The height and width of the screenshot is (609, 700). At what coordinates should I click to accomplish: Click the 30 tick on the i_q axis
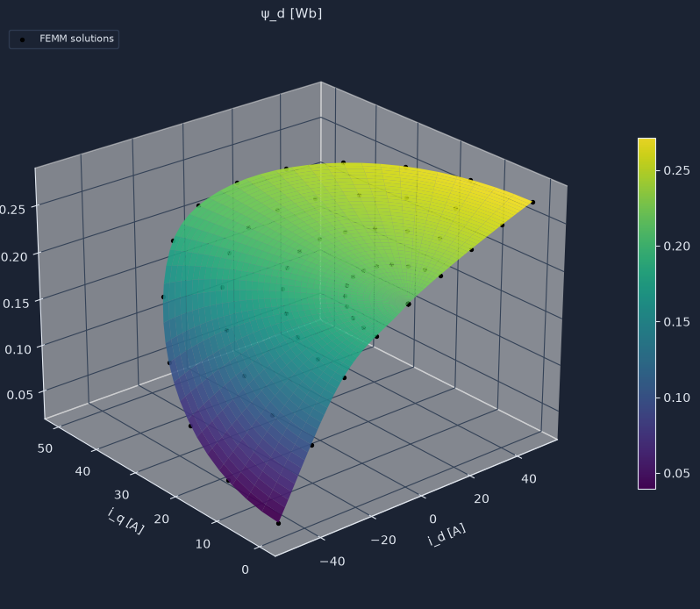121,495
